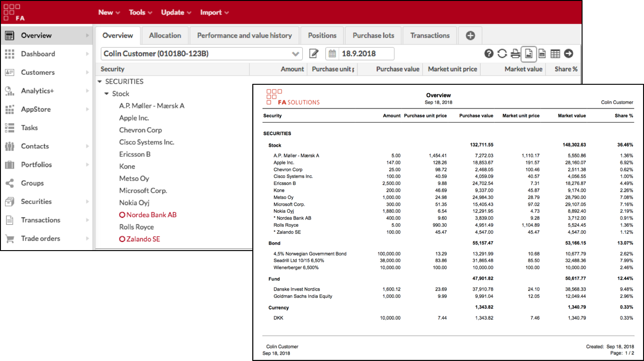Click the Contacts people icon in sidebar

(10, 146)
